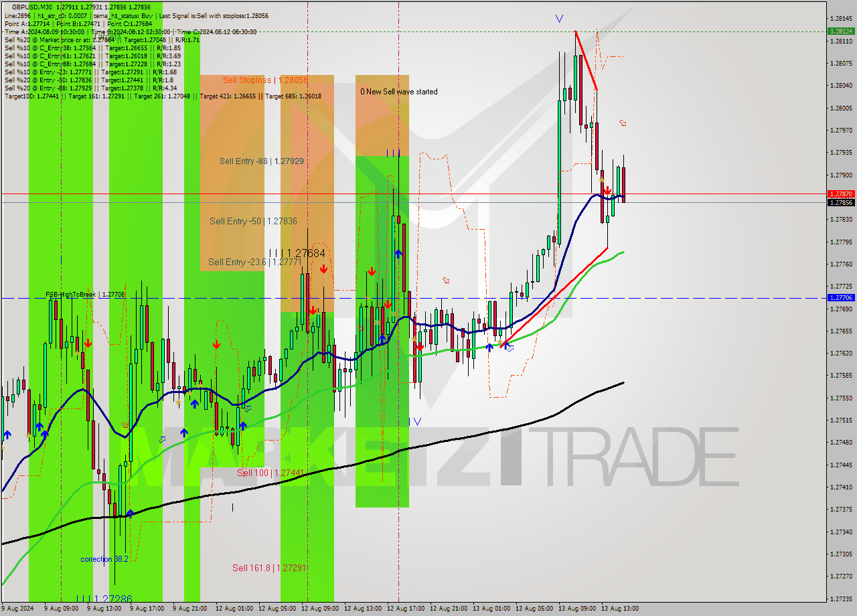Click the blue V marker above the chart high
This screenshot has width=857, height=616.
(x=559, y=19)
